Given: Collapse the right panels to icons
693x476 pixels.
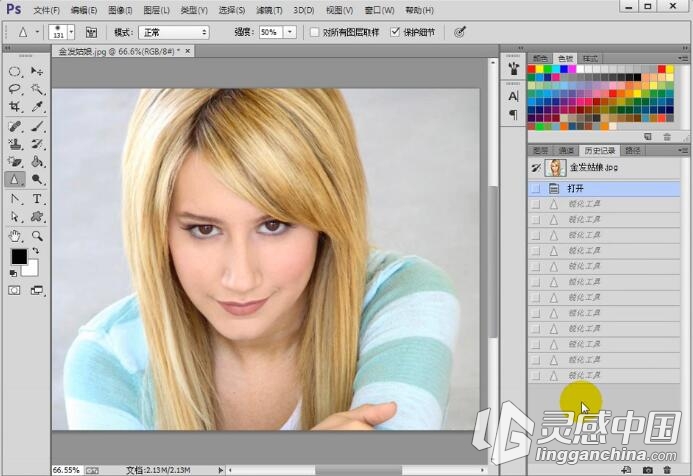Looking at the screenshot, I should [684, 48].
